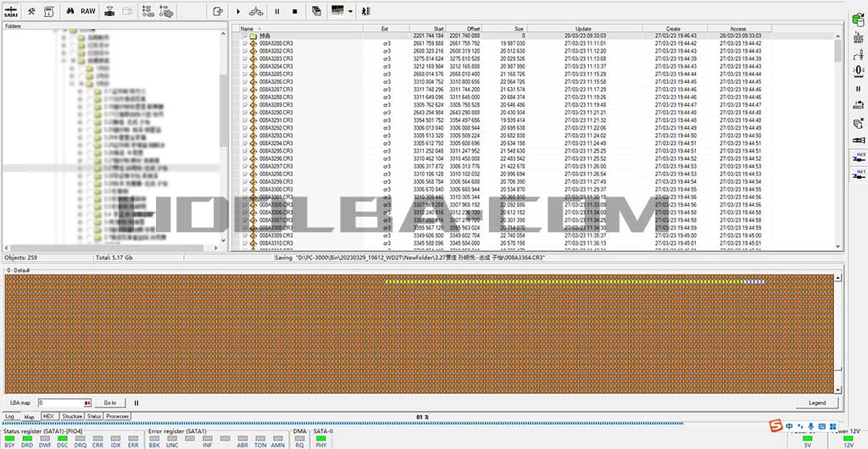The height and width of the screenshot is (449, 868).
Task: Stop the running task
Action: 295,11
